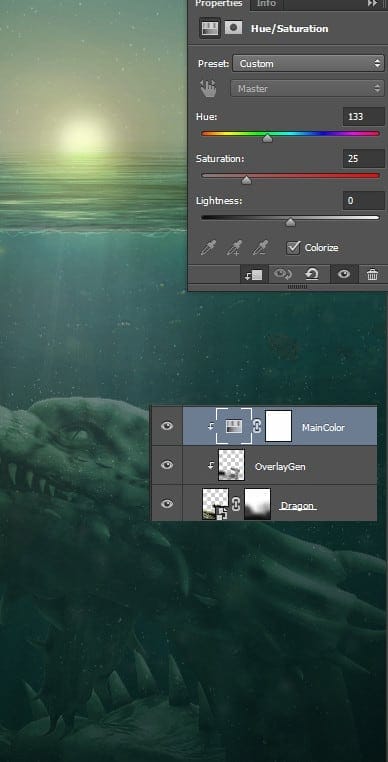Click the Saturation slider handle
This screenshot has height=762, width=388.
coord(247,181)
